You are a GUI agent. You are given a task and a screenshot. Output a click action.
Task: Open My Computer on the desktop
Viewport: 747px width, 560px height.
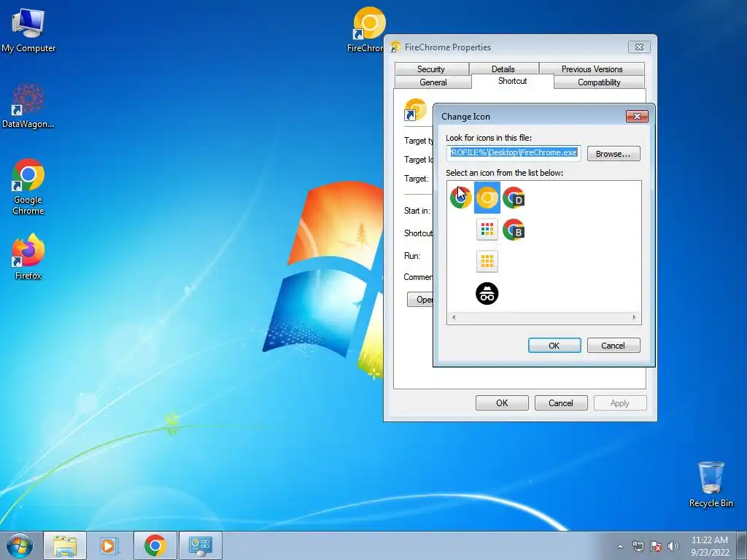[x=28, y=30]
